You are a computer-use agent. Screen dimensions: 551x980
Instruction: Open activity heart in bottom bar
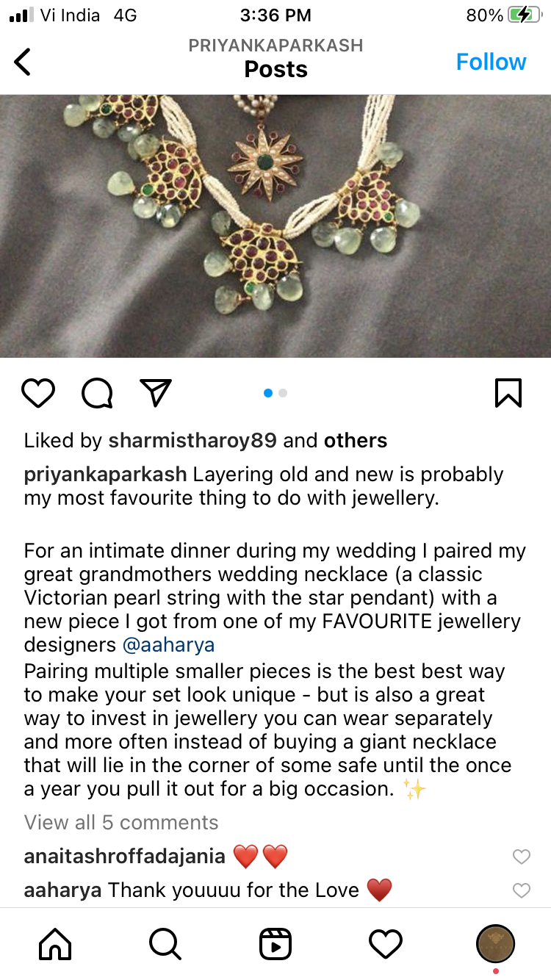(x=386, y=944)
